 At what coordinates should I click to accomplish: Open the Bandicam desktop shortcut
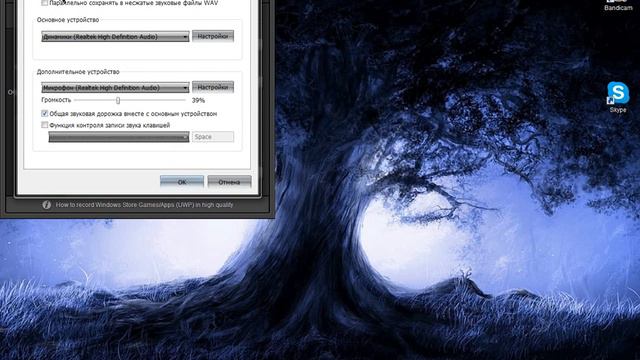click(618, 5)
